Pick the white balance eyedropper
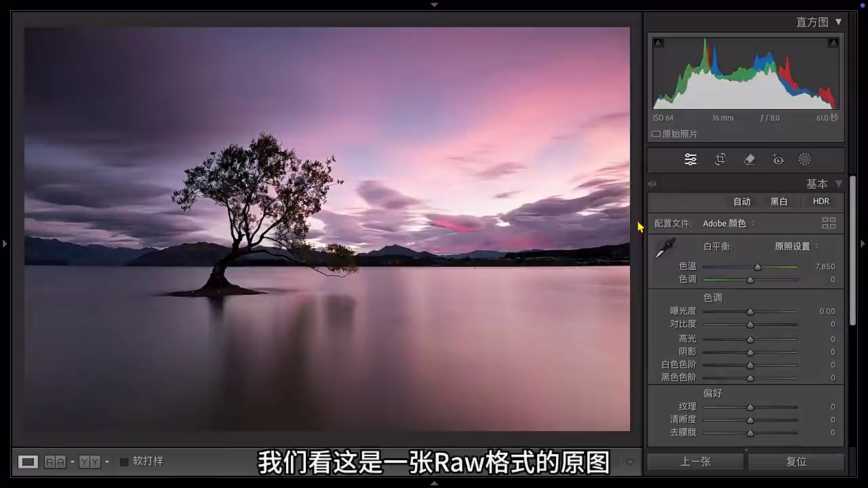The image size is (868, 488). (665, 249)
